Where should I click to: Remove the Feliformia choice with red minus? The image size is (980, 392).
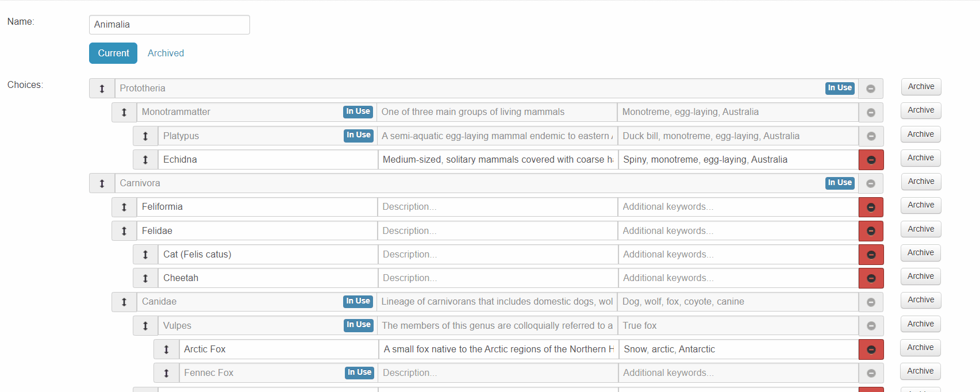[871, 207]
